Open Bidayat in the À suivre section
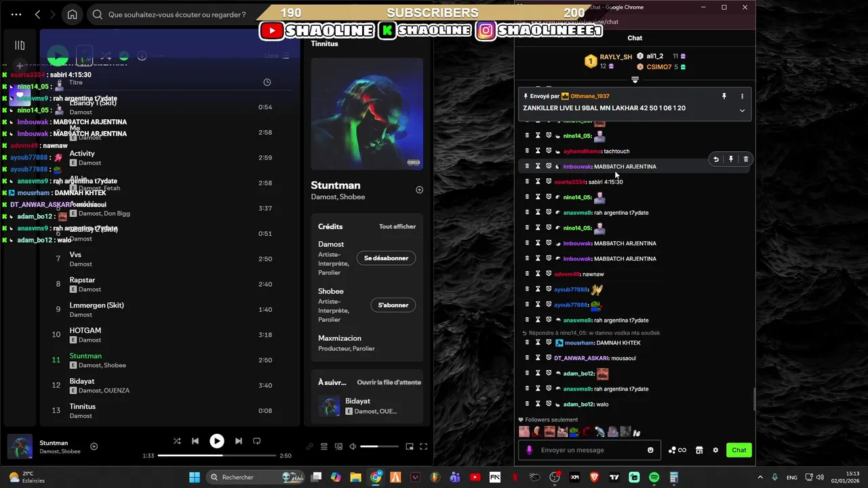This screenshot has height=488, width=868. click(x=367, y=406)
